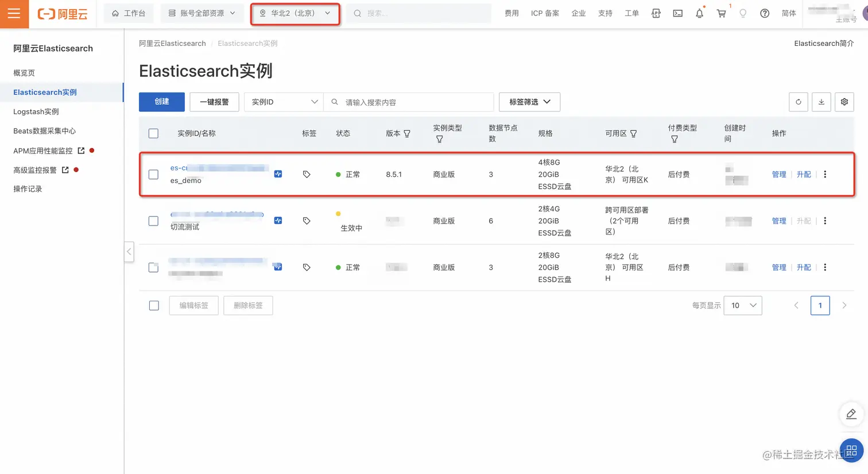
Task: Select Elasticsearch实例 in sidebar
Action: pyautogui.click(x=45, y=92)
